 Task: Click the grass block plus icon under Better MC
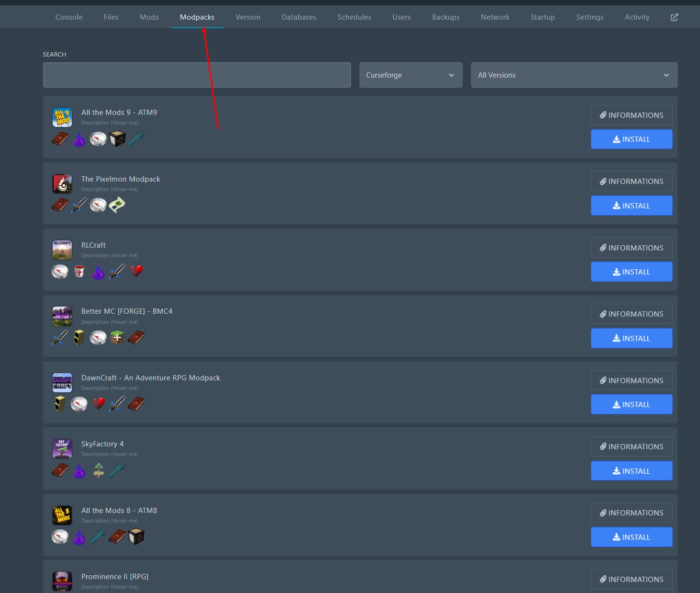(117, 338)
